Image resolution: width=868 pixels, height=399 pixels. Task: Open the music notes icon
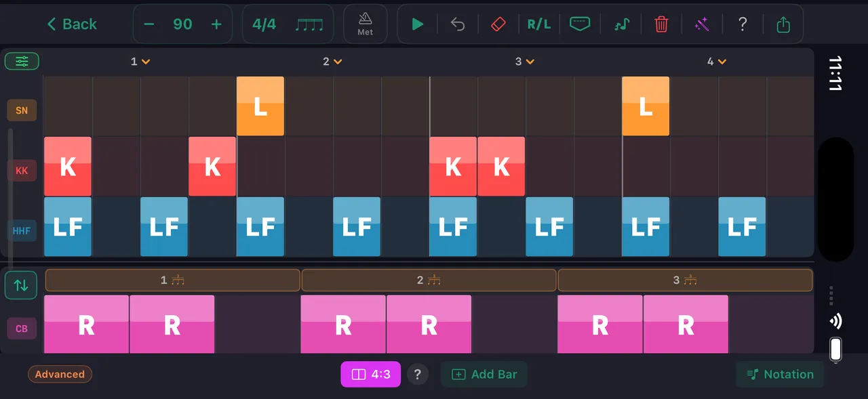pos(621,24)
